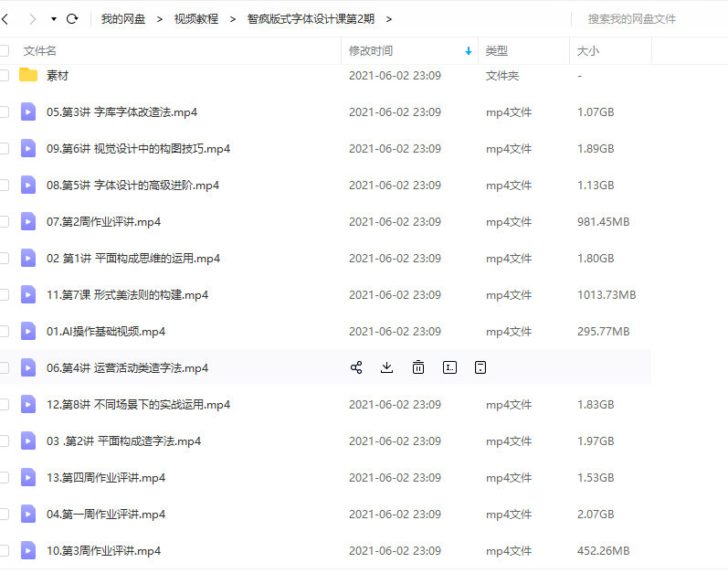Share the 06.第4讲 file via share icon
This screenshot has width=728, height=584.
(x=356, y=367)
